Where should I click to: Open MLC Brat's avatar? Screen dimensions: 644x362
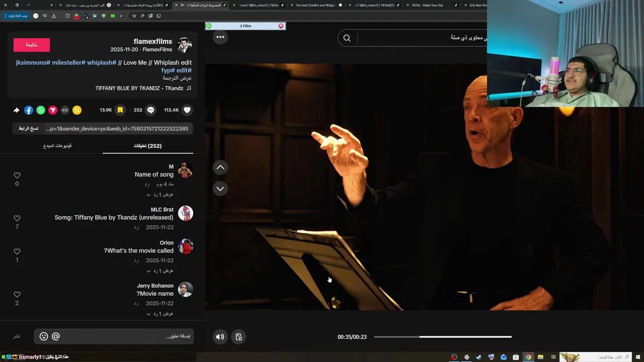[x=186, y=213]
